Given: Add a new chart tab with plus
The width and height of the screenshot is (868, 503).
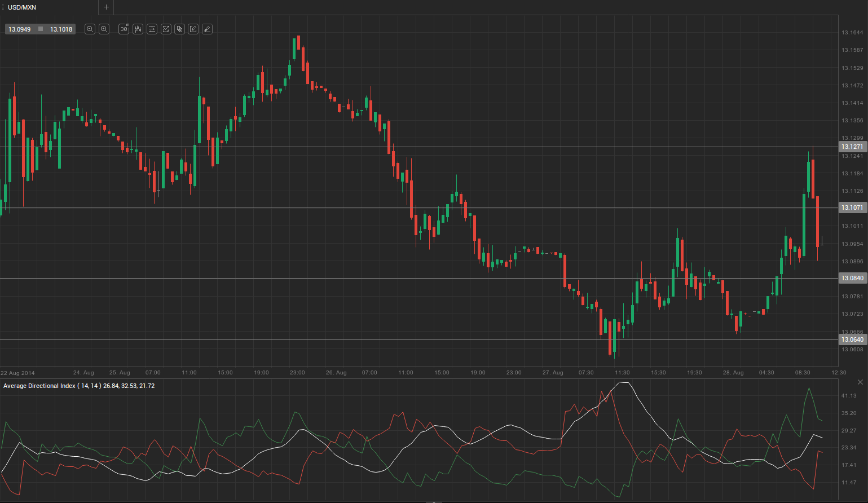Looking at the screenshot, I should click(106, 7).
